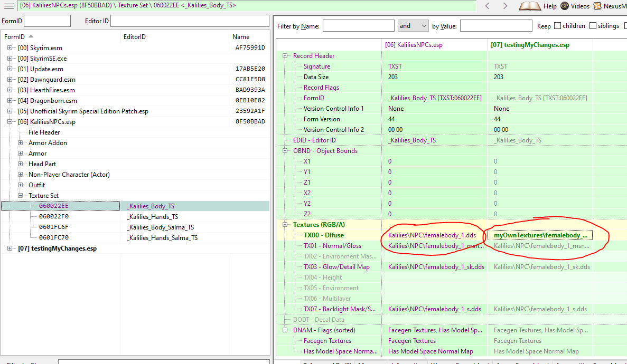
Task: Expand the Head Part group
Action: tap(21, 164)
